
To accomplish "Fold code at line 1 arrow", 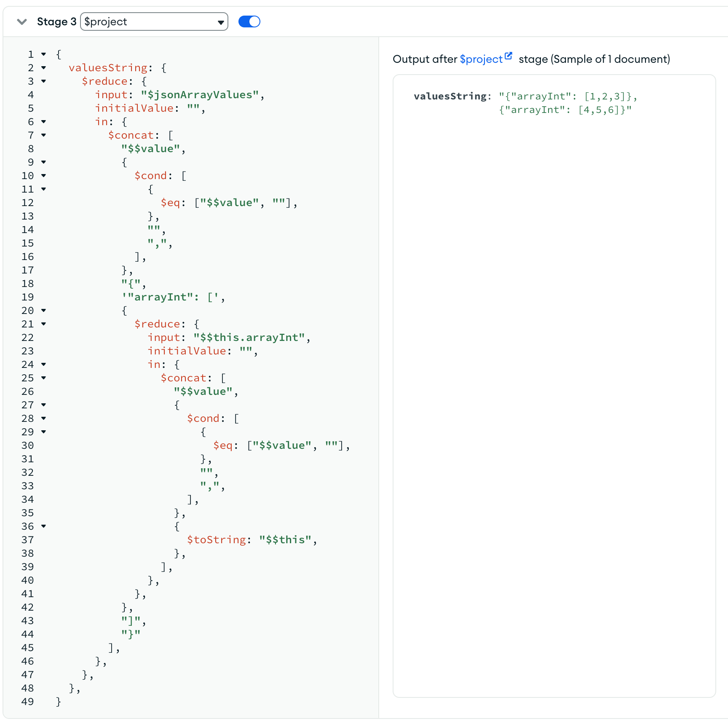I will coord(43,54).
